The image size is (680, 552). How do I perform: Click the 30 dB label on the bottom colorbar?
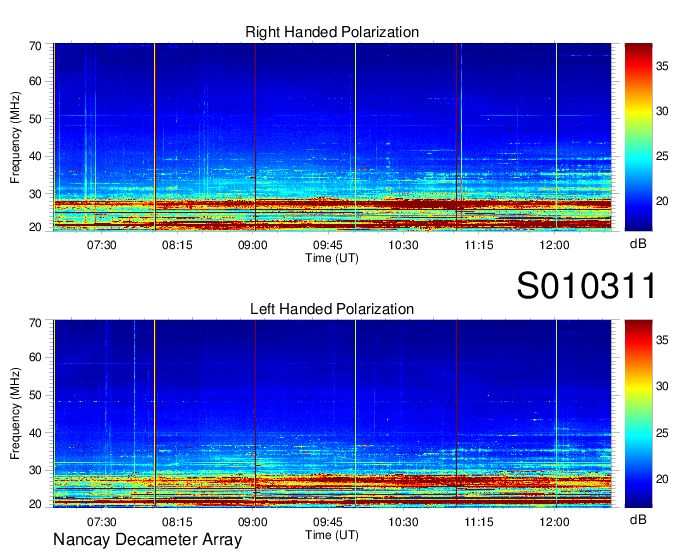point(662,386)
